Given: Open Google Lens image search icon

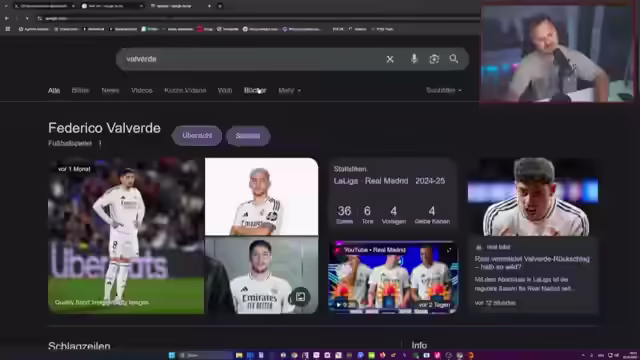Looking at the screenshot, I should [434, 59].
